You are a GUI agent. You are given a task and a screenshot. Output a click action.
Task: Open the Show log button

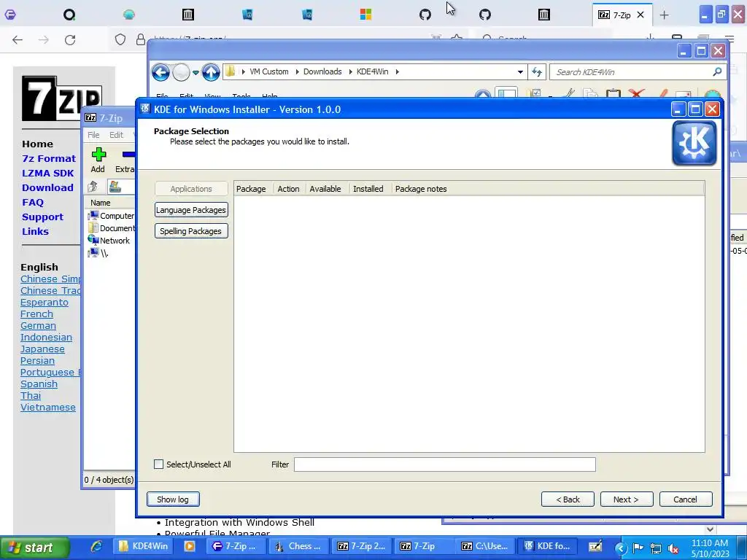[x=173, y=499]
